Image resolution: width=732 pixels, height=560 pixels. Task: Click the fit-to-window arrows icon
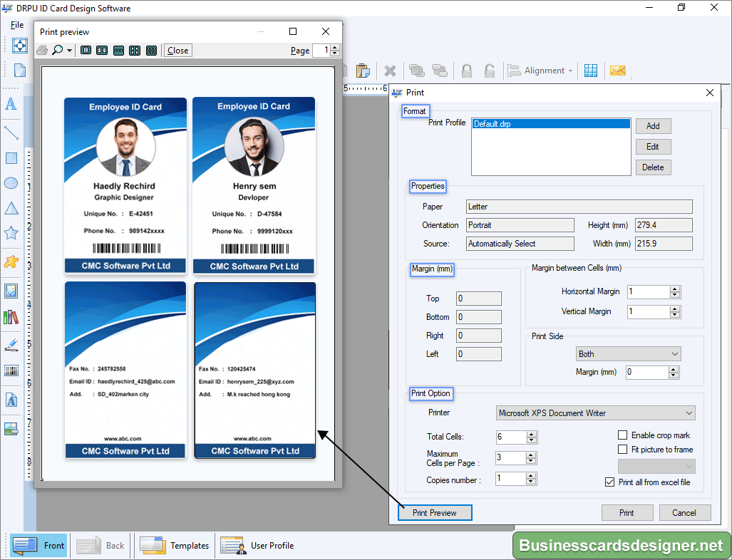pos(20,46)
